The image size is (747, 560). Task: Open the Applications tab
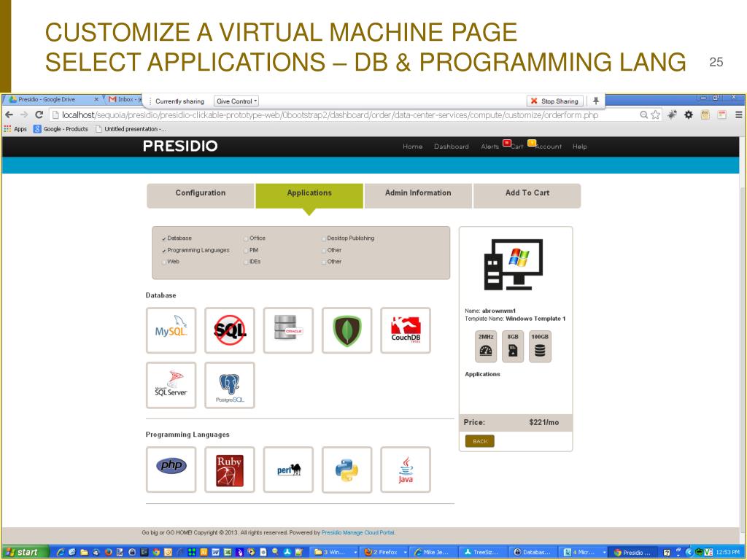309,195
